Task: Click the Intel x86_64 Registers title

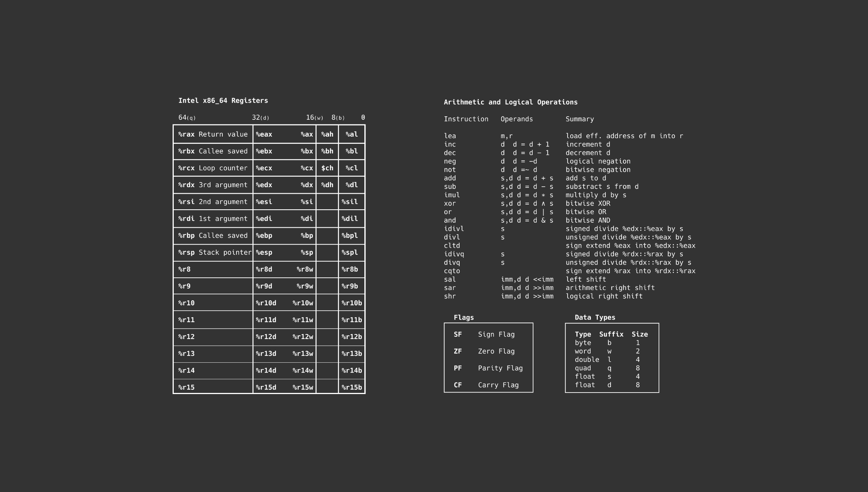Action: point(223,101)
